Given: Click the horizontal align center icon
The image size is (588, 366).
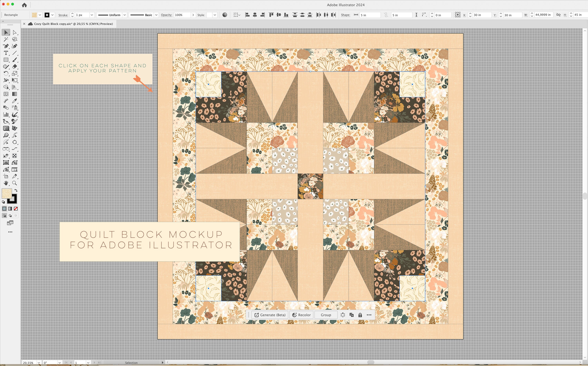Looking at the screenshot, I should point(255,15).
